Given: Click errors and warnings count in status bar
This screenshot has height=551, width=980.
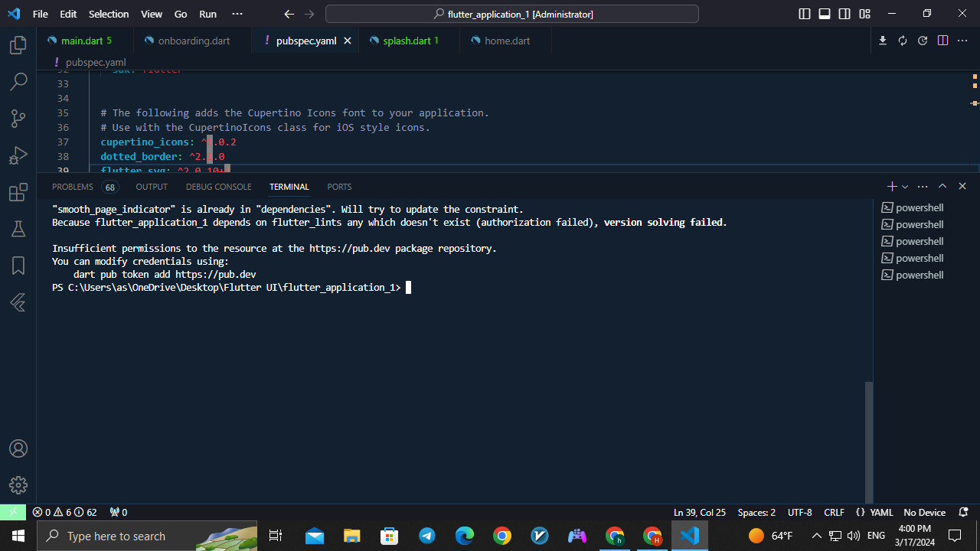Looking at the screenshot, I should 65,512.
